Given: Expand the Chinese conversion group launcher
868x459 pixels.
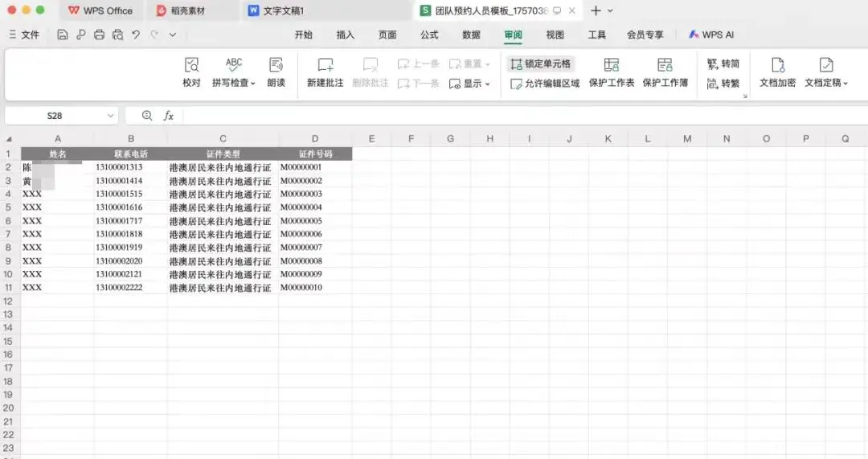Looking at the screenshot, I should coord(745,96).
